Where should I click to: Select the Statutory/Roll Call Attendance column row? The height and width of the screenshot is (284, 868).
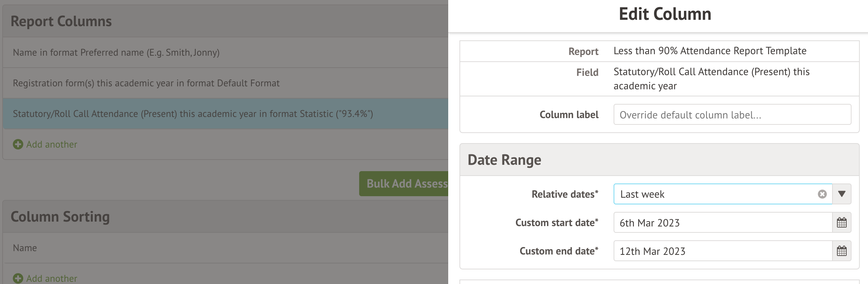[x=193, y=114]
